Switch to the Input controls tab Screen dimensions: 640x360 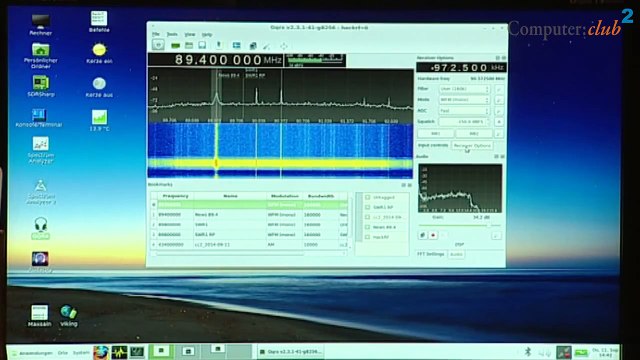(x=433, y=145)
